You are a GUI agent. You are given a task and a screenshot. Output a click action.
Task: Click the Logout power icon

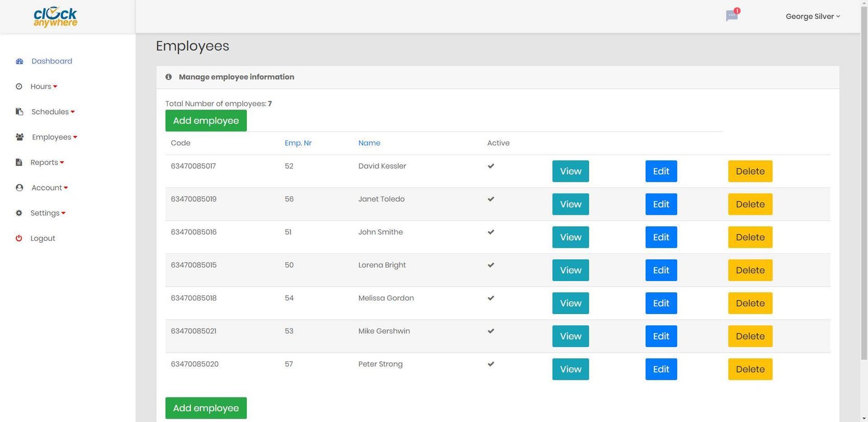pyautogui.click(x=19, y=238)
